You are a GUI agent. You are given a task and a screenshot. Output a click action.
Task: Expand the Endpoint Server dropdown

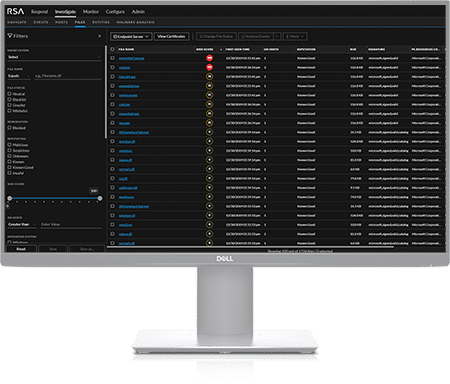131,36
